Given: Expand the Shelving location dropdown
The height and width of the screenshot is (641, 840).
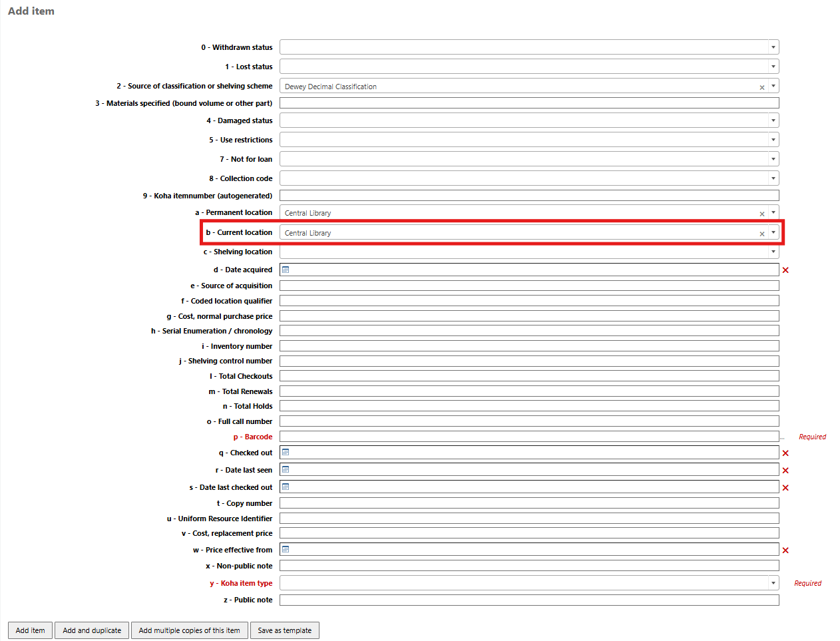Looking at the screenshot, I should click(773, 252).
